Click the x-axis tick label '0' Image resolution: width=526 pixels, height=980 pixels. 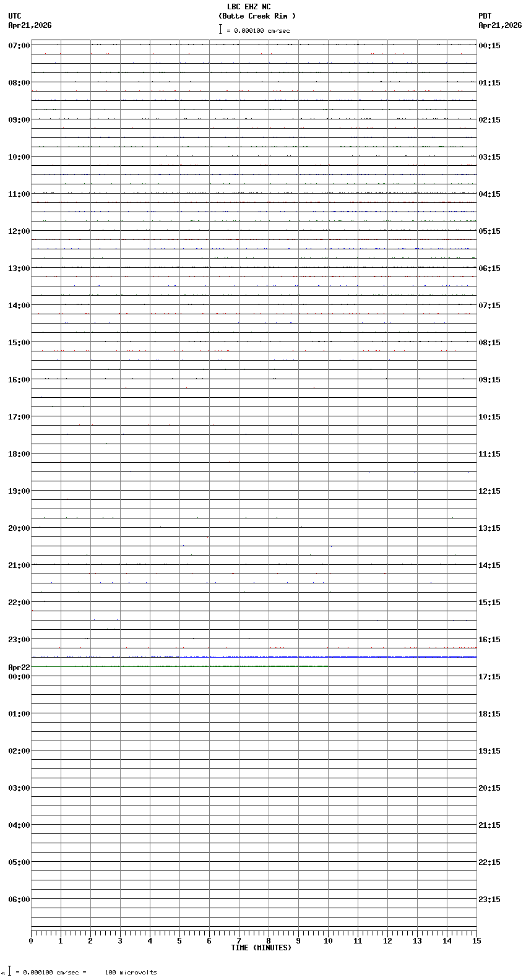click(x=31, y=941)
